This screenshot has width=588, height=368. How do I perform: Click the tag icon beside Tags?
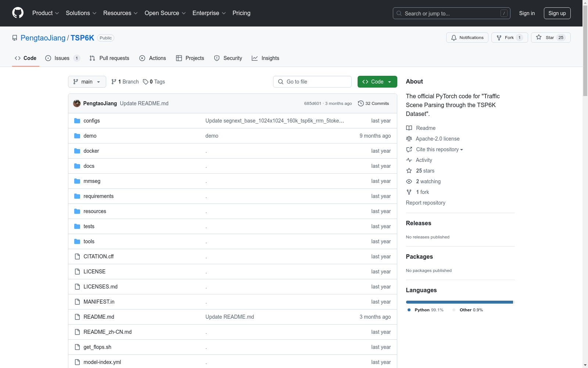[146, 82]
